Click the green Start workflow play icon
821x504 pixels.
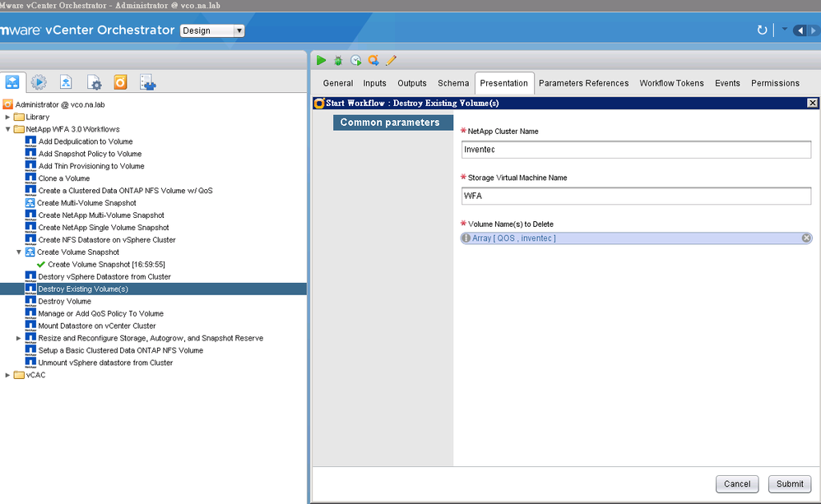322,60
